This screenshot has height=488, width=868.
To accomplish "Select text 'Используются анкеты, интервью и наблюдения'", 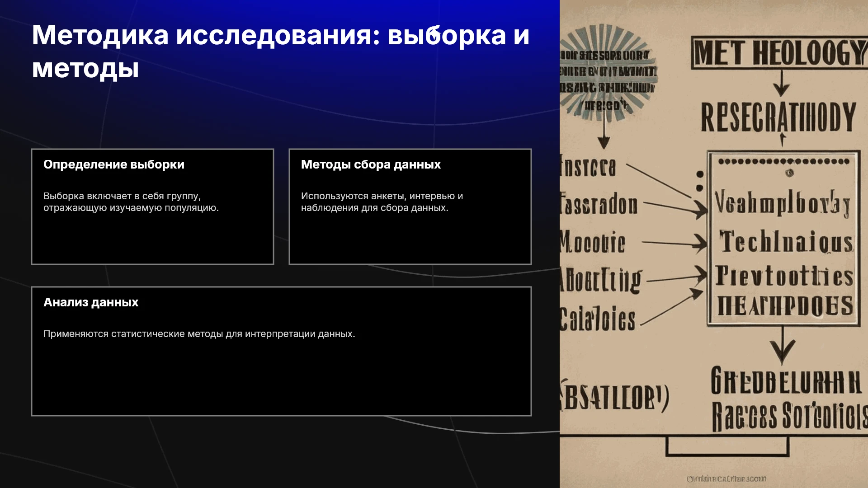I will (382, 202).
